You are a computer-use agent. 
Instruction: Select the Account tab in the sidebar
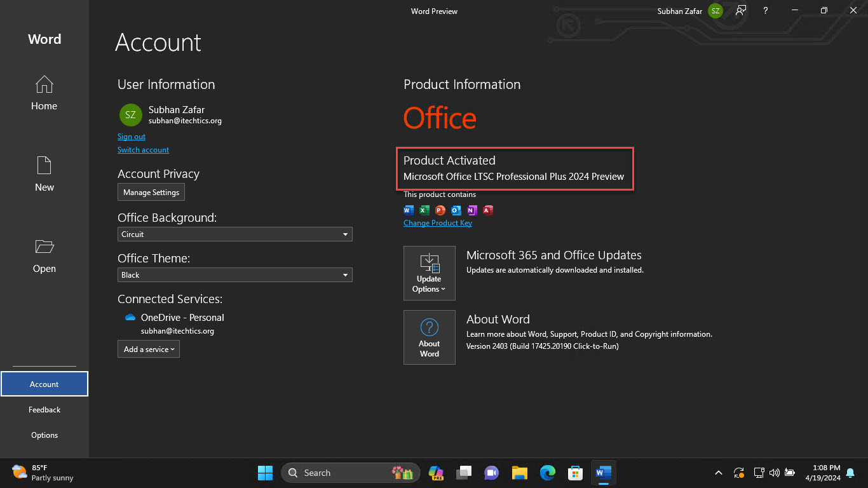44,384
